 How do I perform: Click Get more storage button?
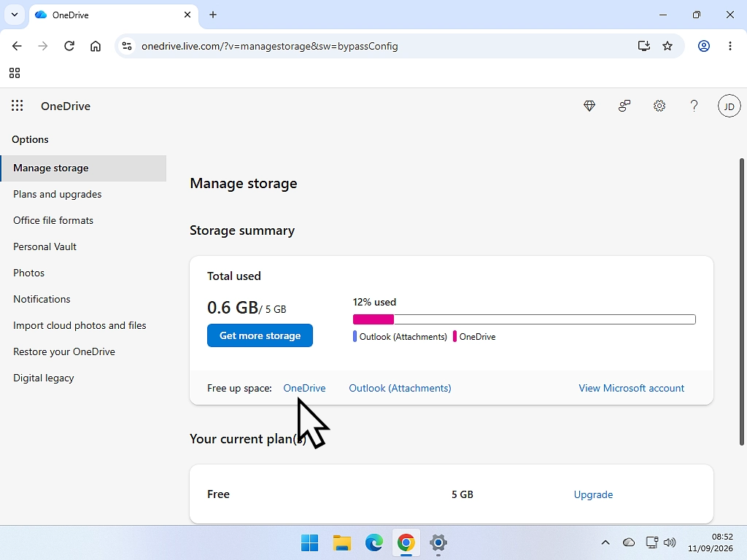coord(260,335)
